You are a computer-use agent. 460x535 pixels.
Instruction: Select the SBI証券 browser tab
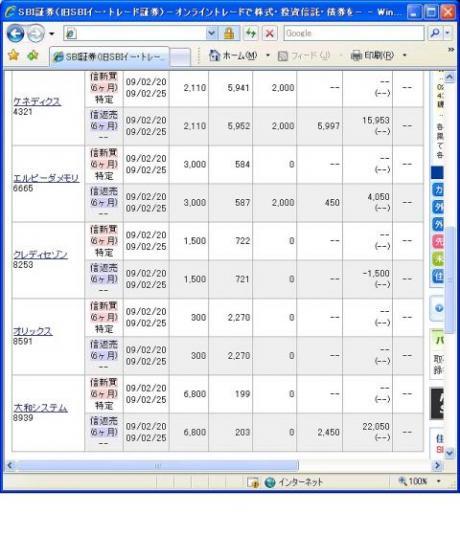109,57
